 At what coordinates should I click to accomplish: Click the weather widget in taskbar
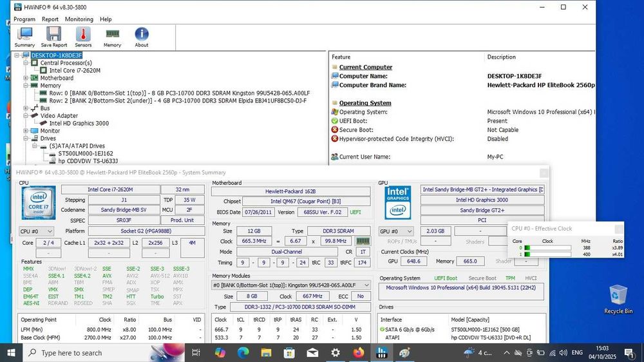(x=478, y=352)
